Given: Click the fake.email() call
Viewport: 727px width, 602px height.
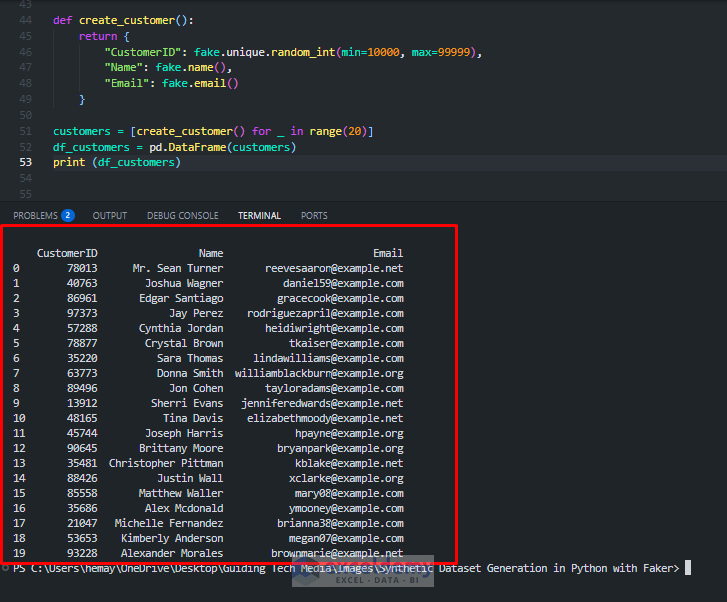Looking at the screenshot, I should [x=200, y=83].
